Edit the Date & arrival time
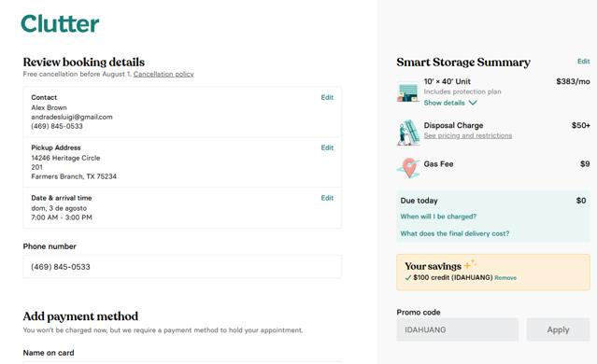The width and height of the screenshot is (597, 364). click(327, 198)
